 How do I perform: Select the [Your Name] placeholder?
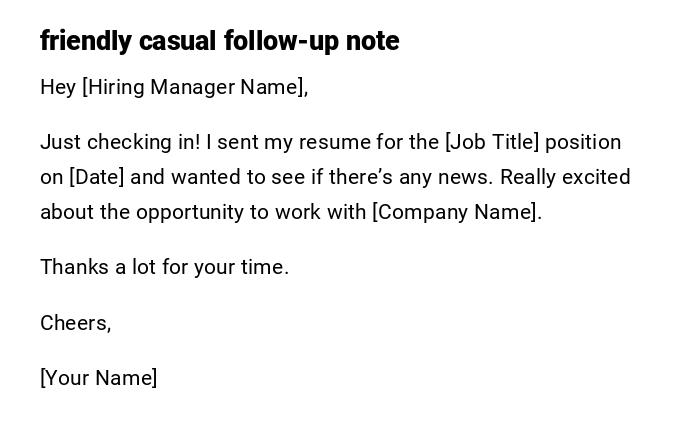[x=98, y=379]
